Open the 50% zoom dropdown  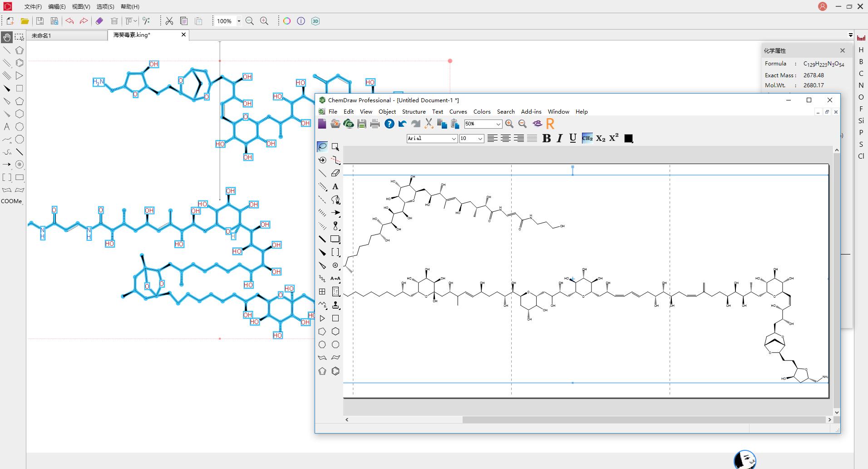click(498, 124)
